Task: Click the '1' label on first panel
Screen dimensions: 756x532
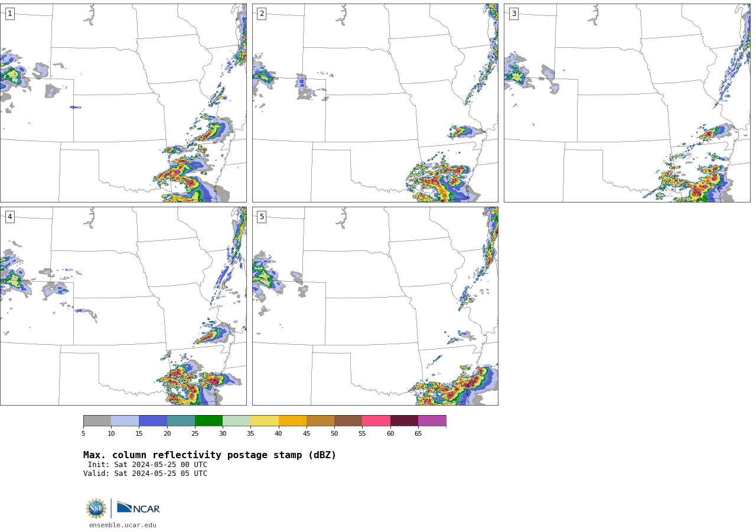Action: [9, 14]
